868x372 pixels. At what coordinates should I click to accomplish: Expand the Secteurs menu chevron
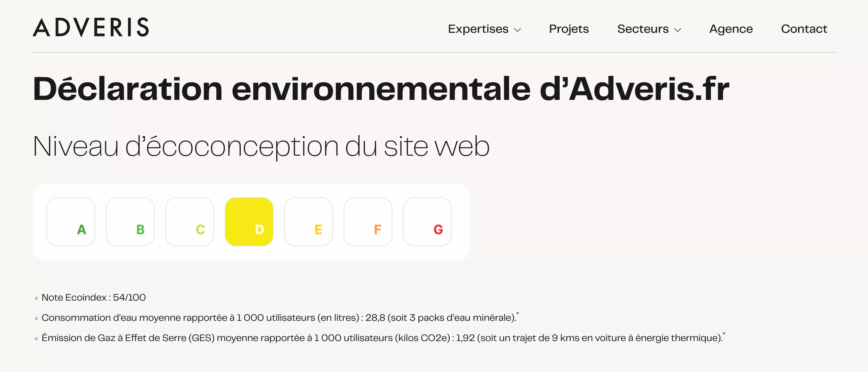(x=678, y=30)
